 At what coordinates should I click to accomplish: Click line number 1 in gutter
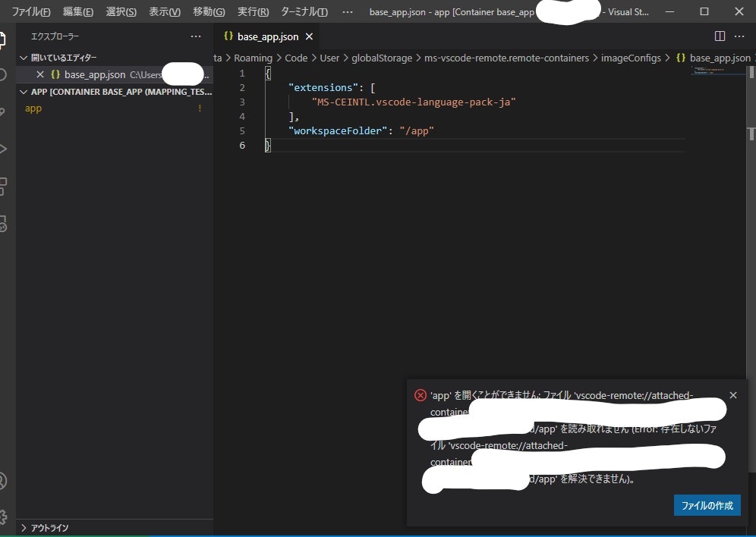242,74
